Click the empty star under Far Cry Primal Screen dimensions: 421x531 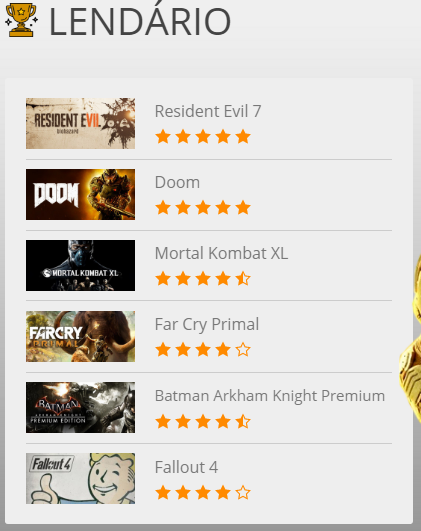pyautogui.click(x=243, y=350)
